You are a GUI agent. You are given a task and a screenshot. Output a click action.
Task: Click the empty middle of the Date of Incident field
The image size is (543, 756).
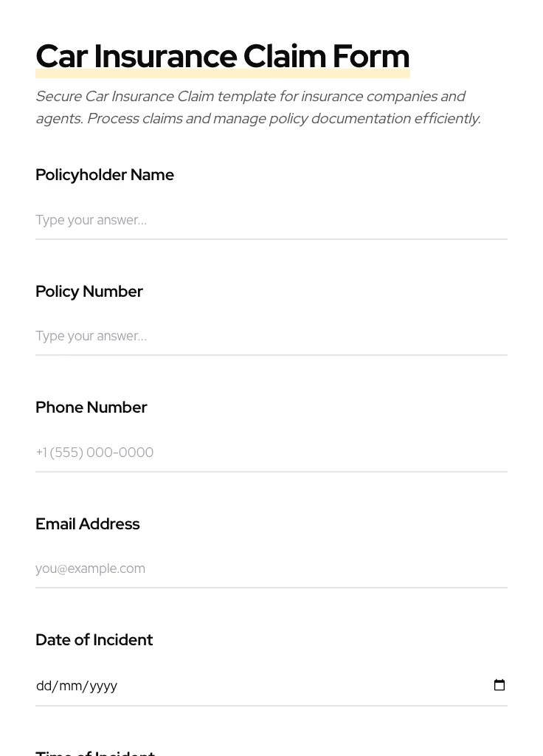tap(295, 686)
